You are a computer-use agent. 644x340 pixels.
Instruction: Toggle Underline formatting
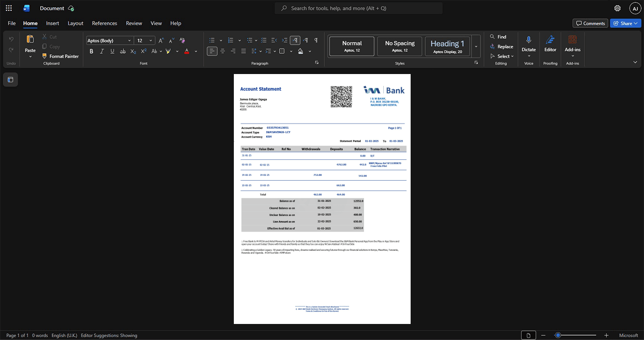point(112,51)
